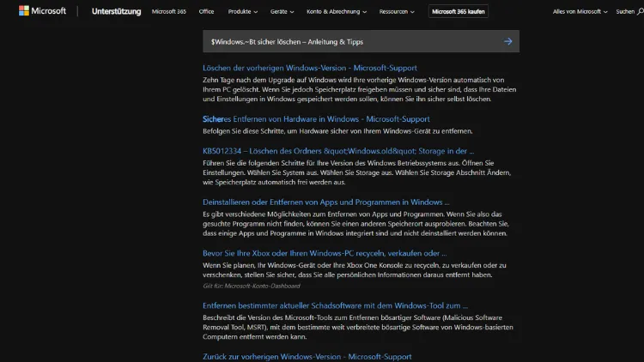Submit search with the arrow icon
Image resolution: width=644 pixels, height=362 pixels.
tap(508, 41)
